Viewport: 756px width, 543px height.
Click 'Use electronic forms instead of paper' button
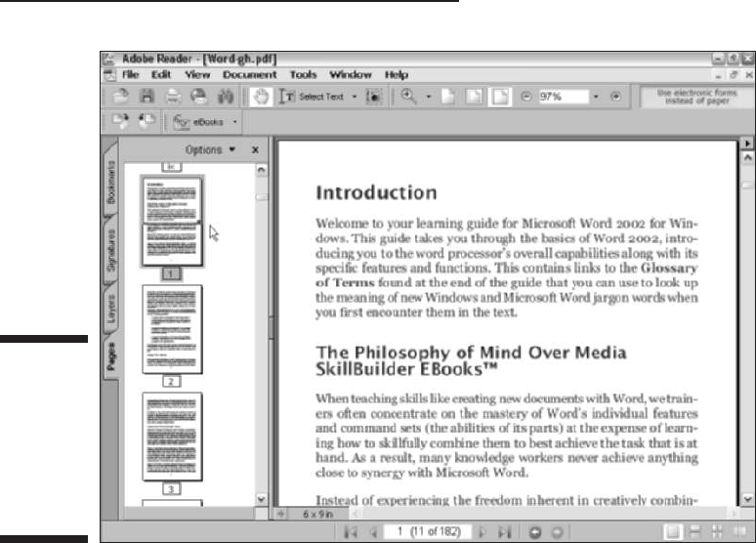pos(696,97)
